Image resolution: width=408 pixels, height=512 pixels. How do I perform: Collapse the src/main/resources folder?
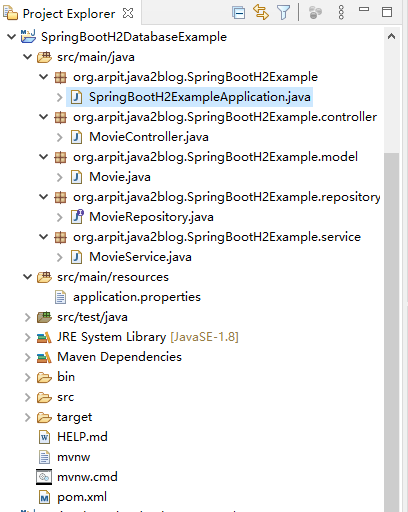coord(28,277)
